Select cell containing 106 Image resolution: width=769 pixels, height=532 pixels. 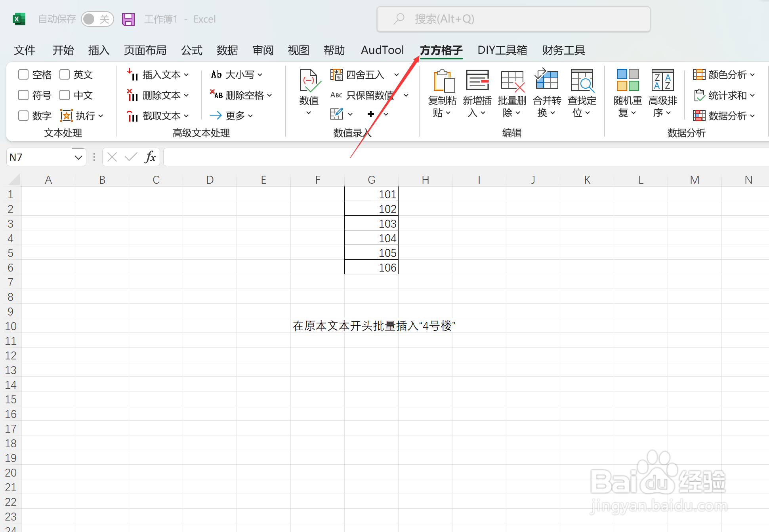click(x=371, y=267)
